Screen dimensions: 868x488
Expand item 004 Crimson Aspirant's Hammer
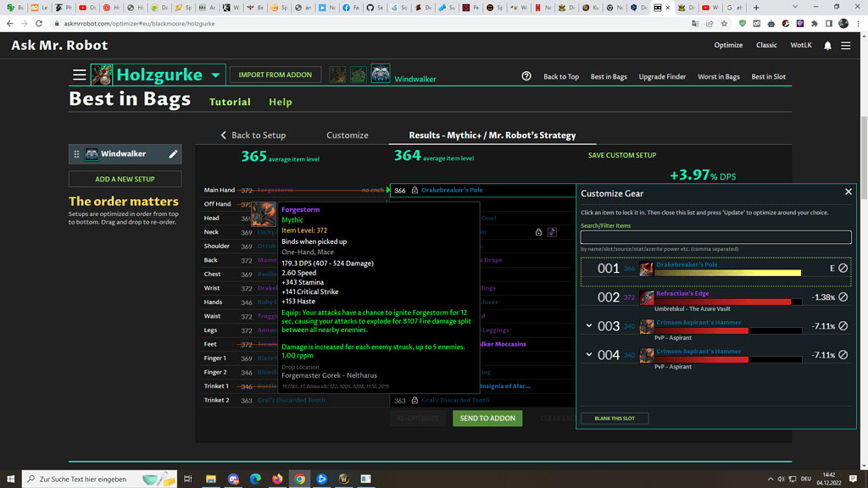588,355
